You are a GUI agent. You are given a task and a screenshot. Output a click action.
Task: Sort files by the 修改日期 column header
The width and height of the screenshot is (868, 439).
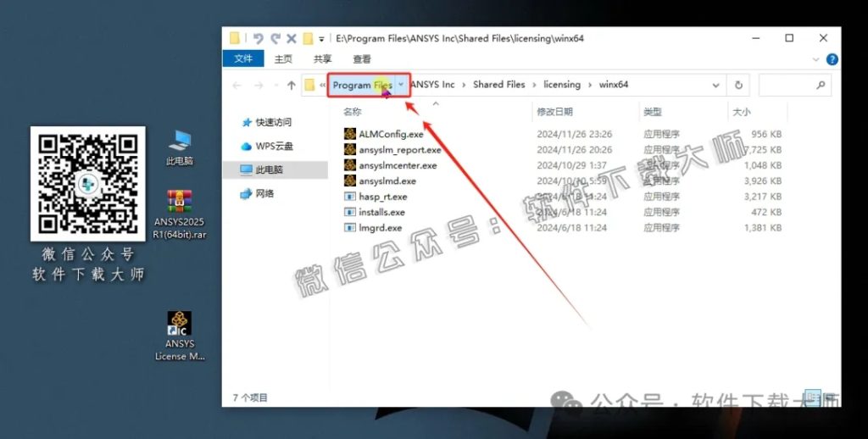click(x=554, y=112)
